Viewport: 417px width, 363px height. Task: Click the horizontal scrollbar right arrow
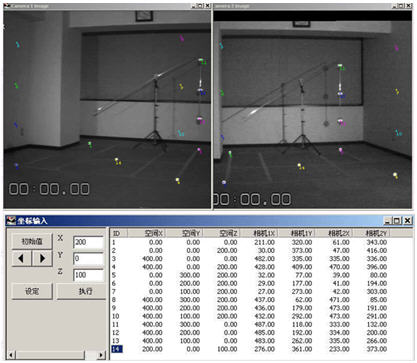tap(101, 355)
